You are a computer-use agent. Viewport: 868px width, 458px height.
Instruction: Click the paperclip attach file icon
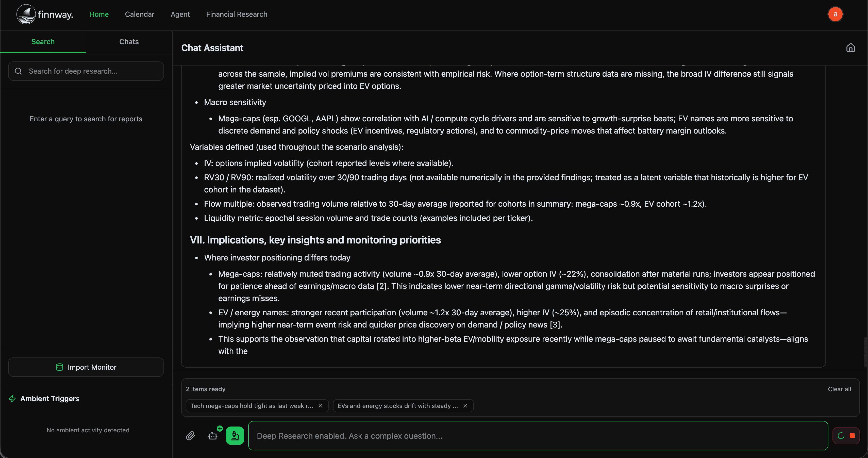[190, 436]
